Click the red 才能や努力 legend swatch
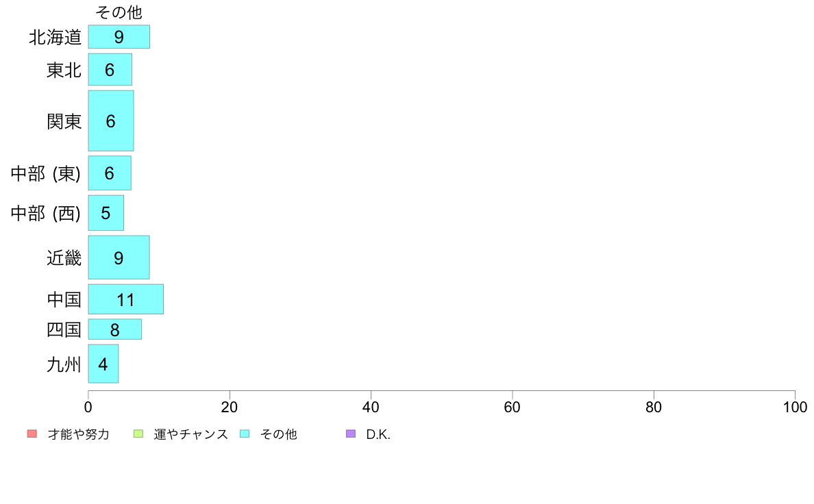 point(32,434)
